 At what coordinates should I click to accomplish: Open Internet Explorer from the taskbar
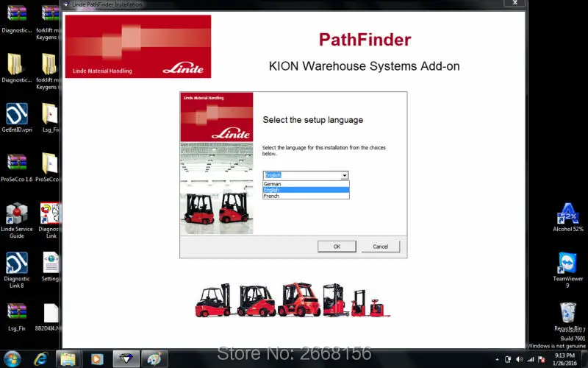[x=40, y=359]
